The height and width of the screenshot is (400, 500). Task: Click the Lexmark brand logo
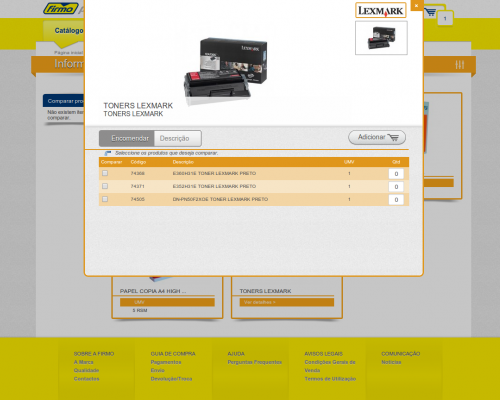click(381, 10)
